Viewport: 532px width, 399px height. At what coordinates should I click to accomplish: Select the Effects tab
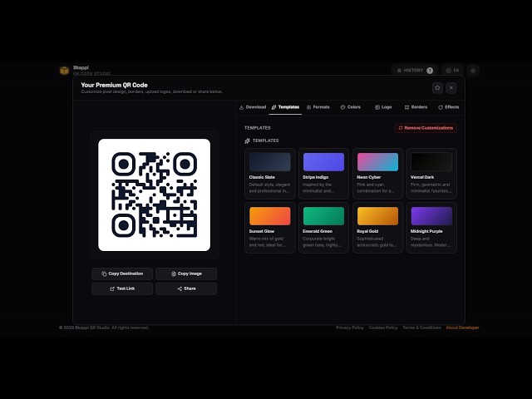tap(448, 107)
